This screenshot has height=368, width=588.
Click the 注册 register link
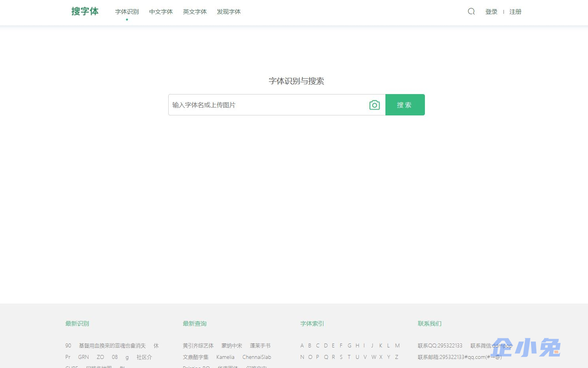tap(515, 12)
